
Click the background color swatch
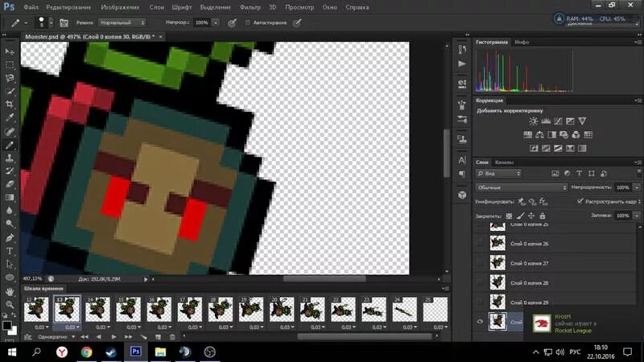click(13, 331)
